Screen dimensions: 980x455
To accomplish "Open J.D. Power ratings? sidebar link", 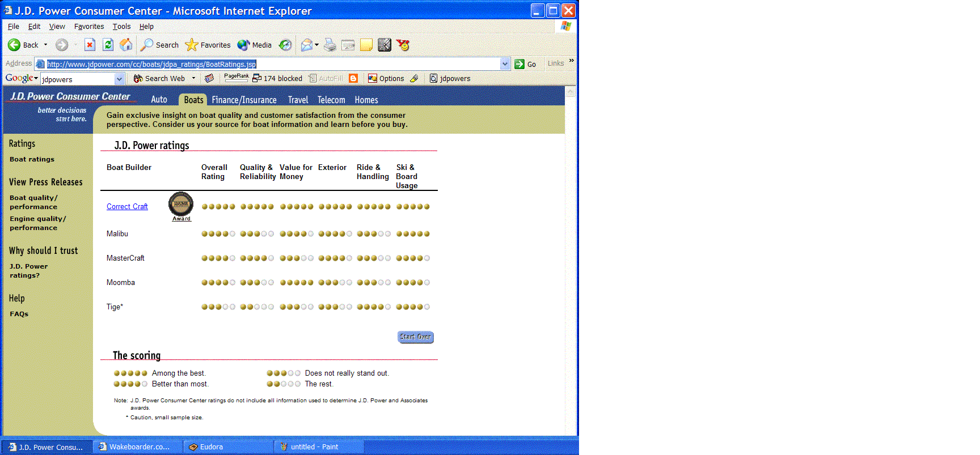I will (28, 271).
